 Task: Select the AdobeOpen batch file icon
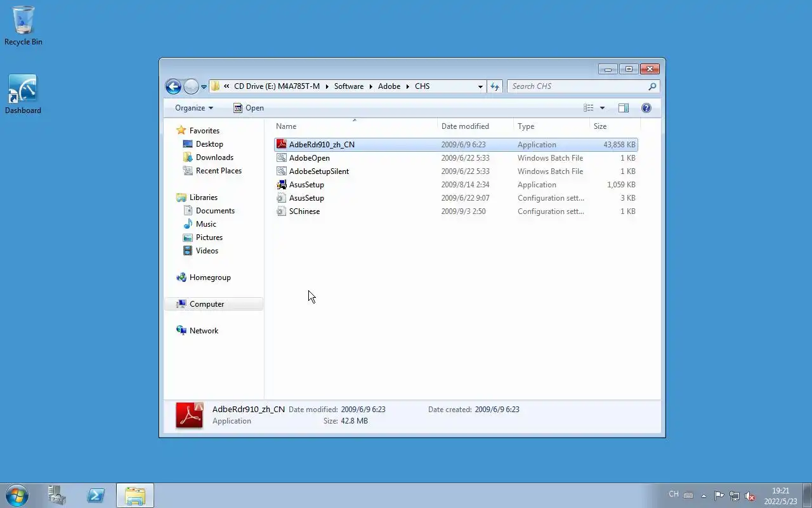tap(282, 158)
